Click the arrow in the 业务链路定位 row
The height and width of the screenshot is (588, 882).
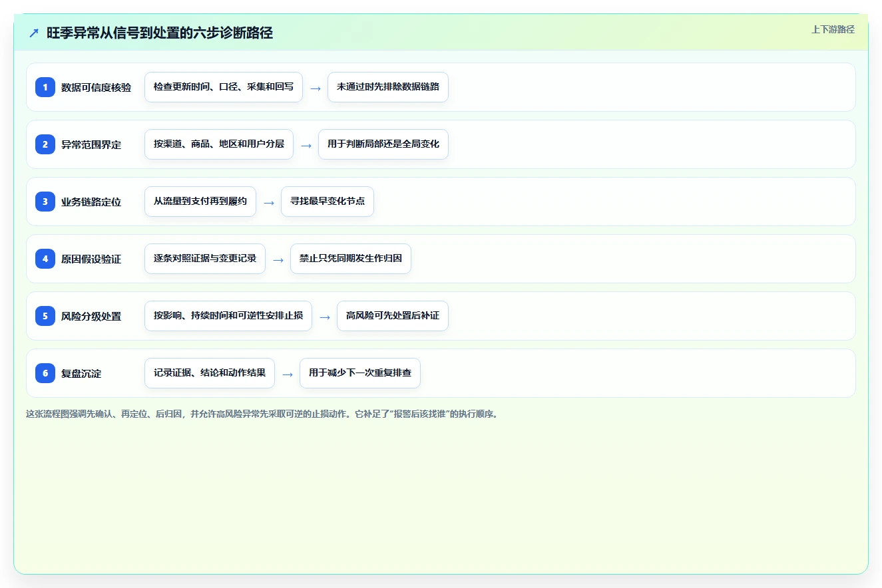(269, 202)
